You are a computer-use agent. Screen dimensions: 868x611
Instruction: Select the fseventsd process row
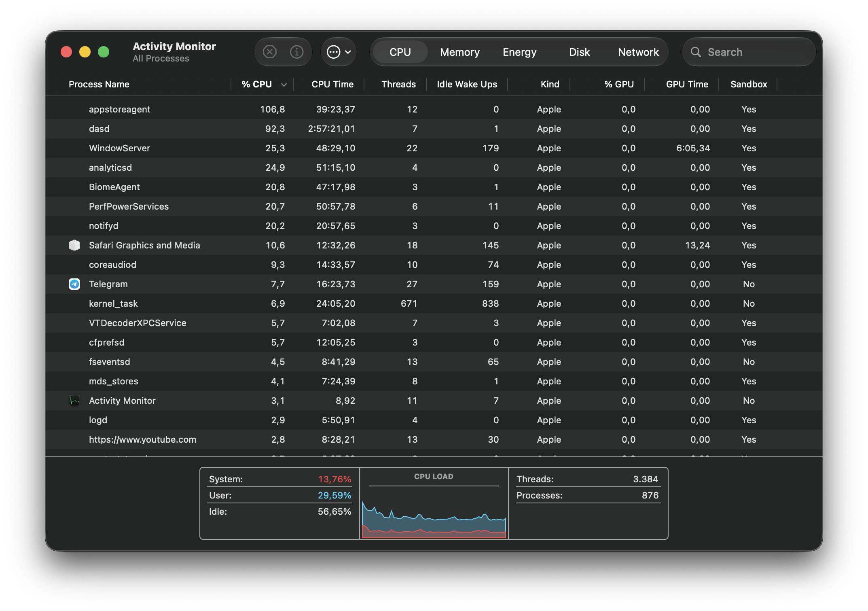[434, 362]
